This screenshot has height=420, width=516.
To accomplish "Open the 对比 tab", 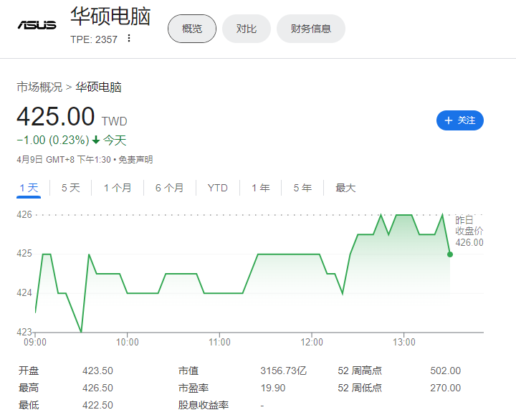I will tap(246, 29).
